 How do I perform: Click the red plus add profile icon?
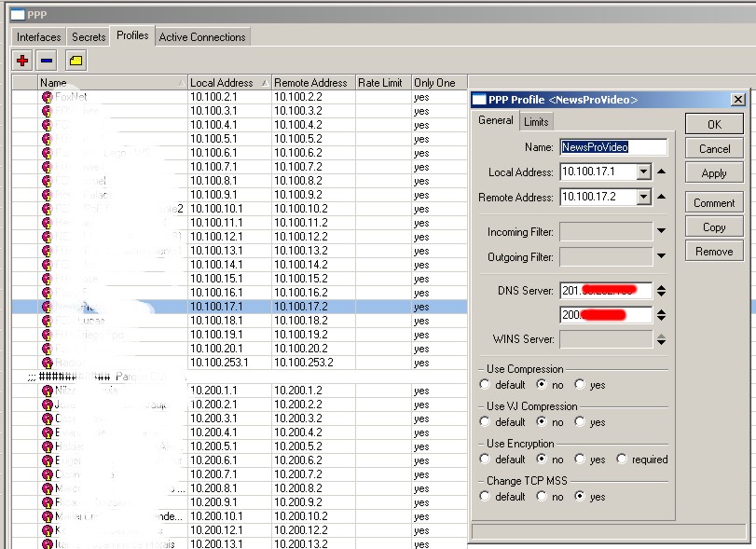click(x=22, y=61)
